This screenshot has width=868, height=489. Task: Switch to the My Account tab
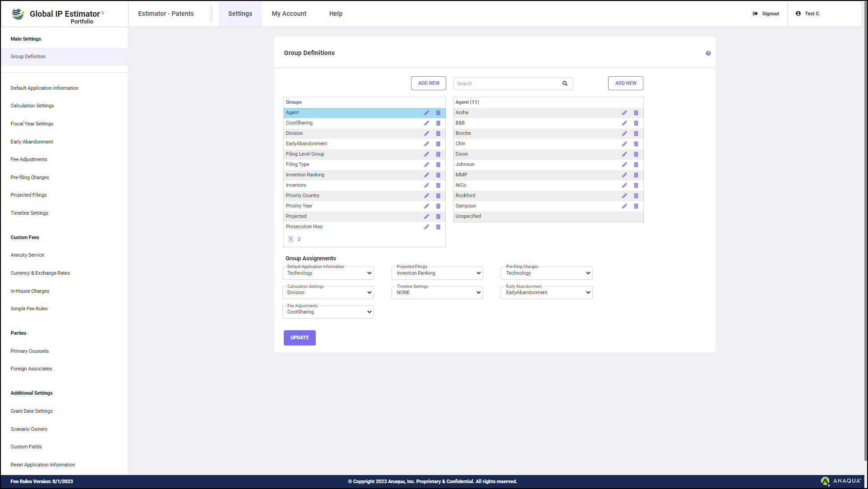[289, 14]
